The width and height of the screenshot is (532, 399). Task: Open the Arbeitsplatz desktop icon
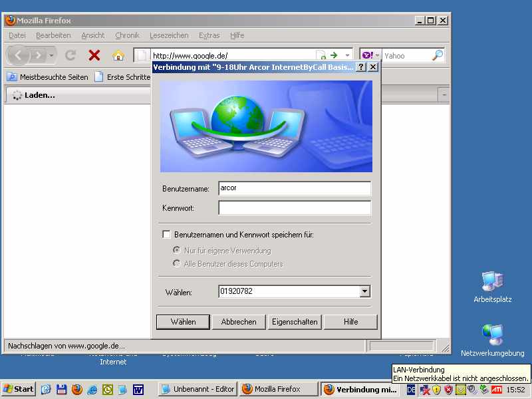[x=493, y=287]
